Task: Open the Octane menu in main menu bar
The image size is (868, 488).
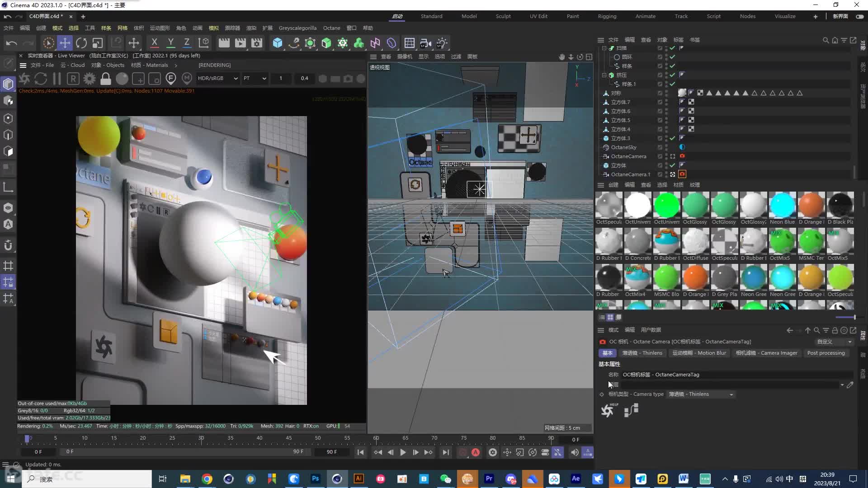Action: tap(331, 28)
